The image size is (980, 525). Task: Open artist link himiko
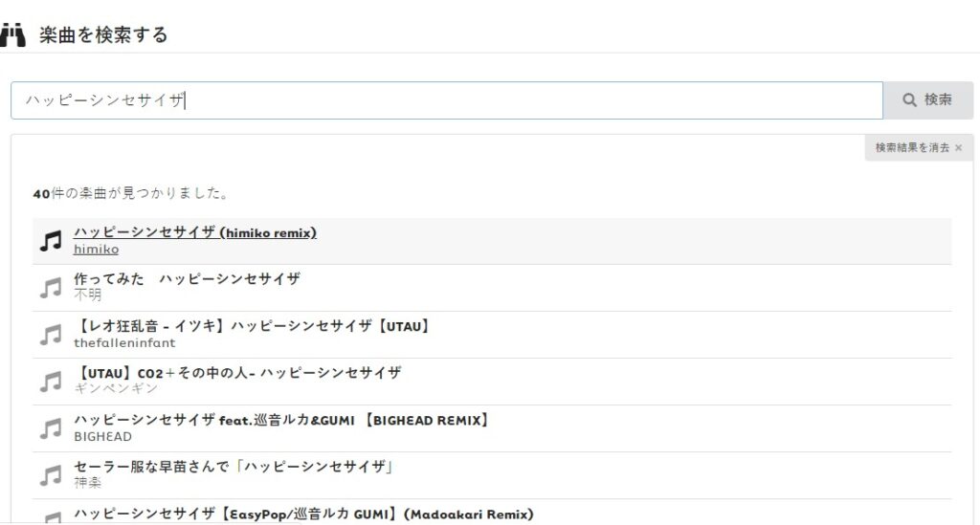pyautogui.click(x=96, y=250)
